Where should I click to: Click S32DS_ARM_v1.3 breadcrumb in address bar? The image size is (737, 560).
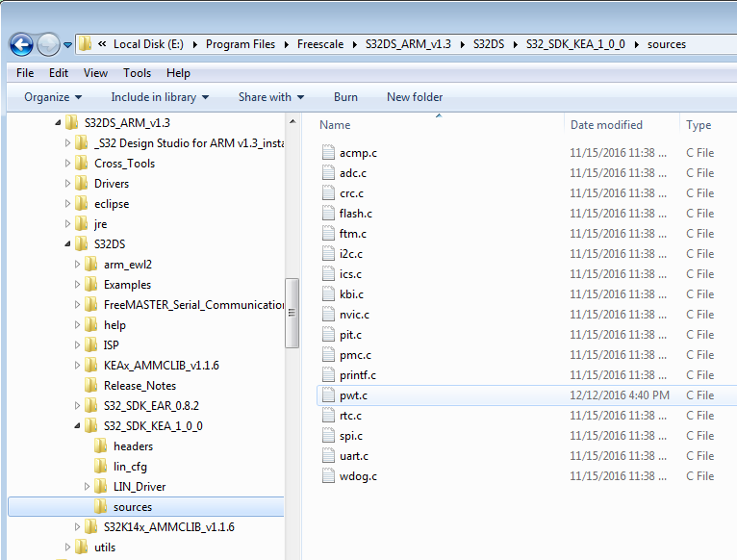[x=408, y=44]
